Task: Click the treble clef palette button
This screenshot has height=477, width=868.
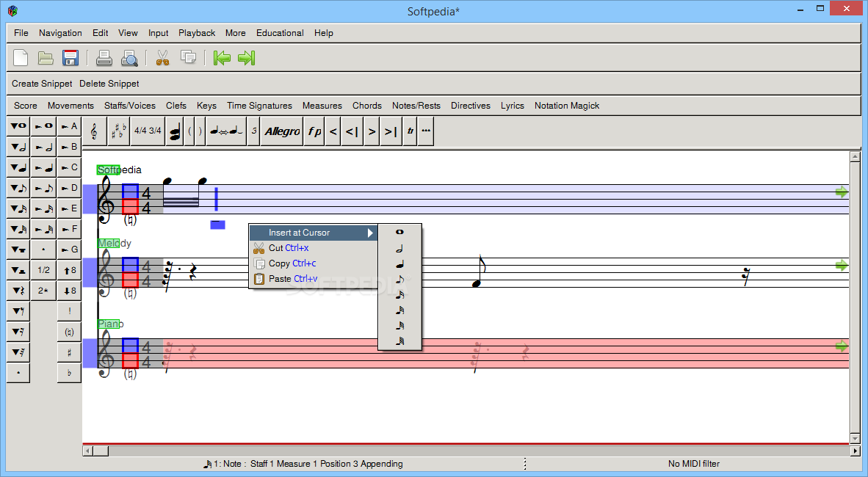Action: point(94,131)
